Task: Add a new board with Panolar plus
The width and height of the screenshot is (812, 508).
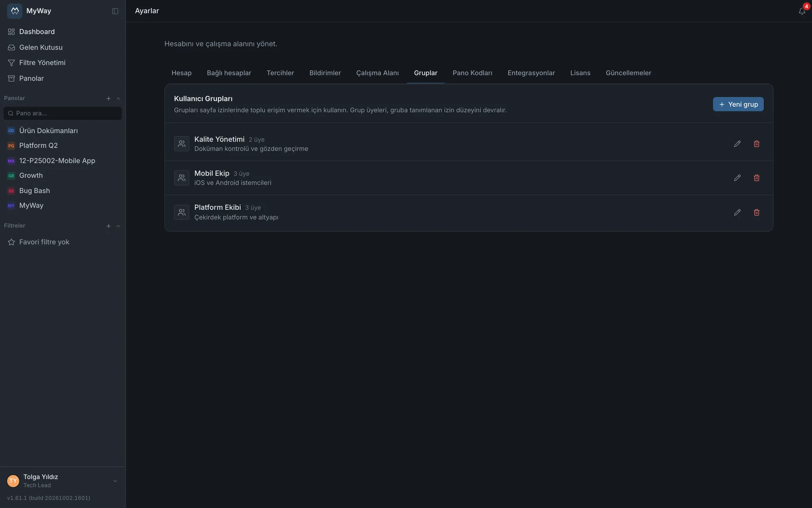Action: pos(108,98)
